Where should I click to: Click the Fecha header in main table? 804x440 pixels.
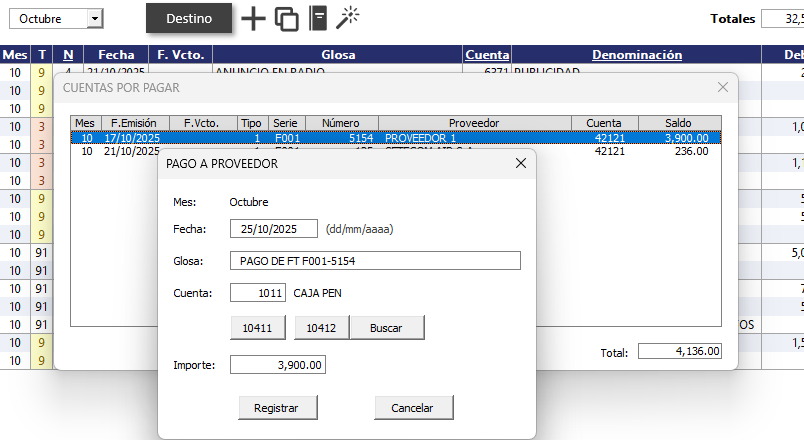[116, 54]
